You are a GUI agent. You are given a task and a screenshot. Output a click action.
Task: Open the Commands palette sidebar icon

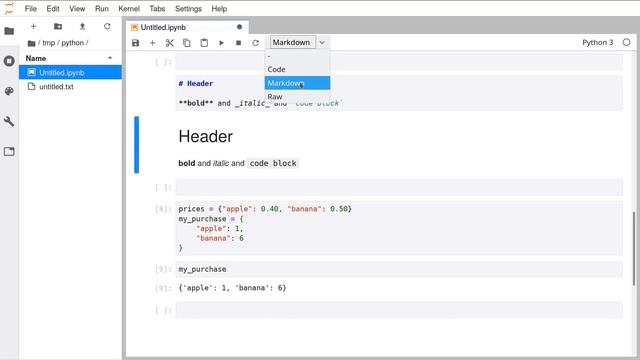click(x=9, y=91)
